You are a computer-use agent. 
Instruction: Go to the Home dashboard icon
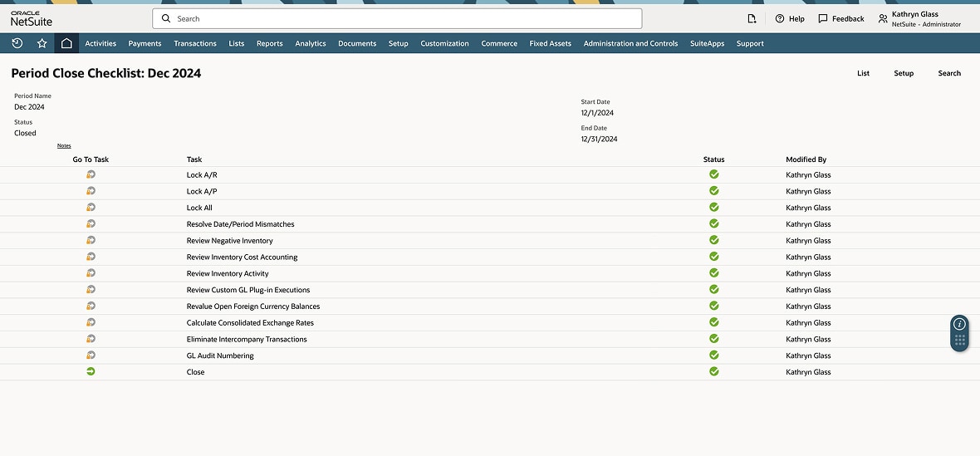66,43
